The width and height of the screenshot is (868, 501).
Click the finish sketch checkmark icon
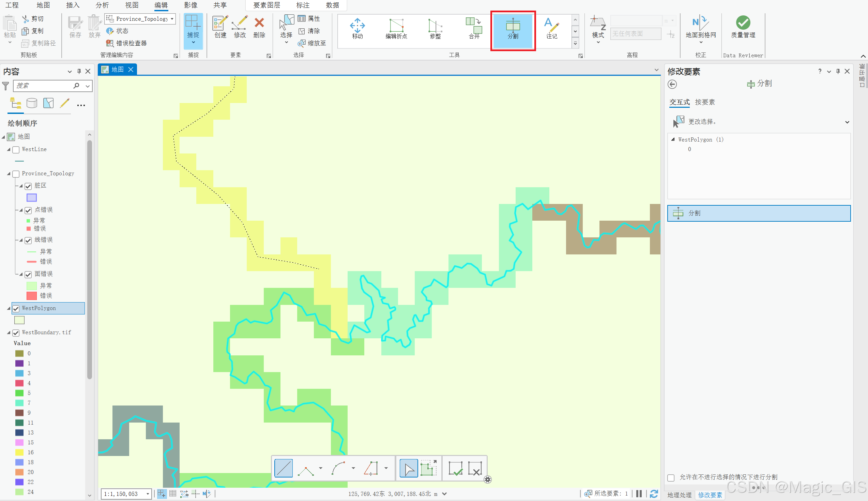[456, 468]
